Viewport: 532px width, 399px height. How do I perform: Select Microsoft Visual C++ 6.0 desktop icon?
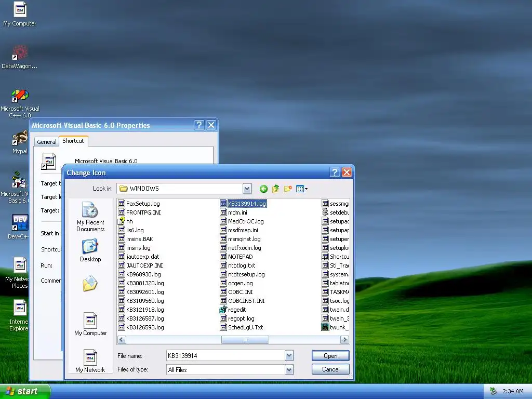coord(20,103)
